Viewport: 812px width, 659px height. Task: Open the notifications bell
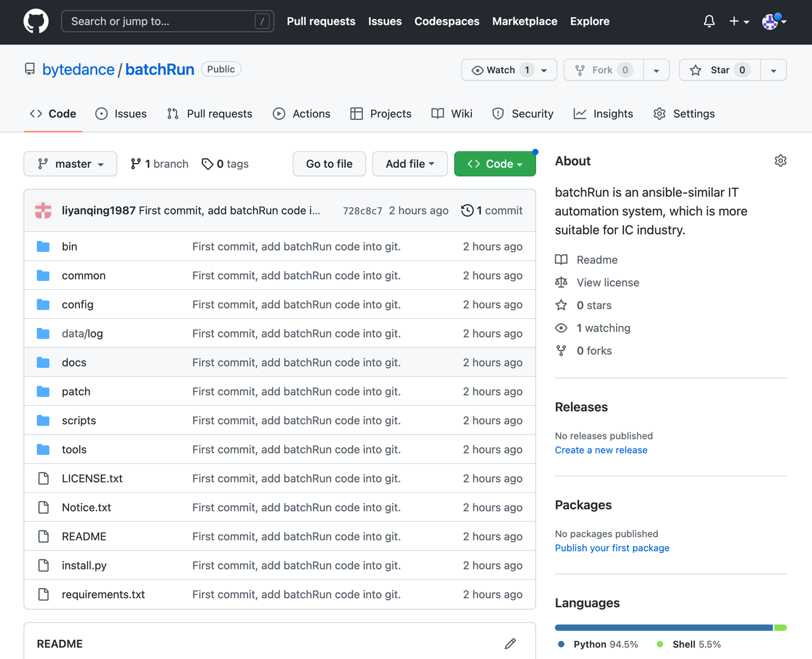point(709,22)
